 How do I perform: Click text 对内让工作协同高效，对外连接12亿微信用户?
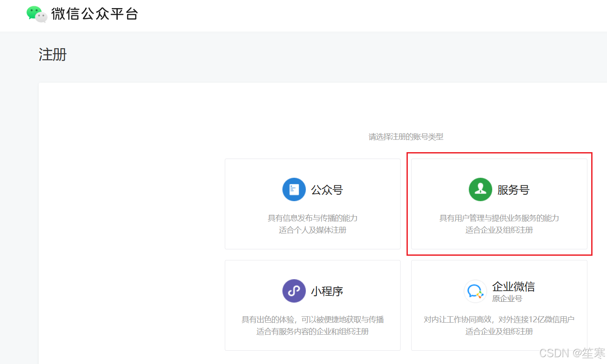coord(499,320)
